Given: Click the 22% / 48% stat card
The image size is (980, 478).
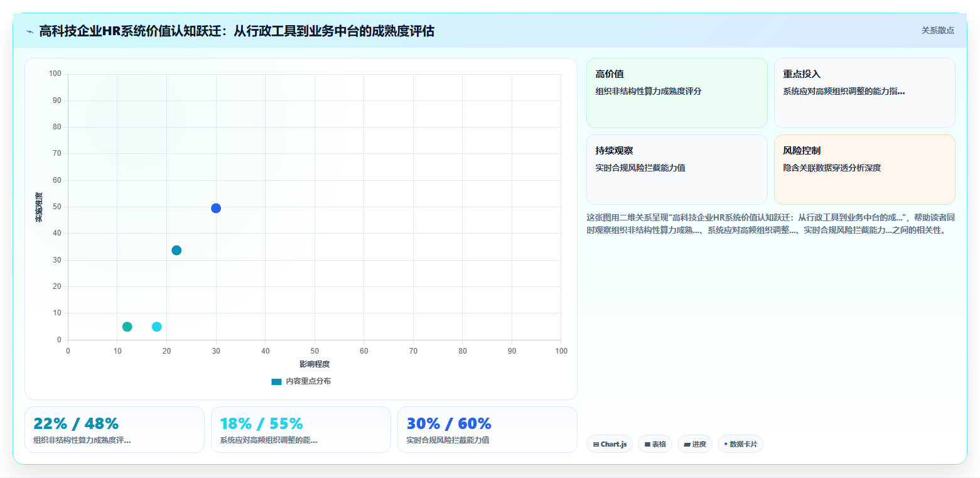Looking at the screenshot, I should click(114, 430).
